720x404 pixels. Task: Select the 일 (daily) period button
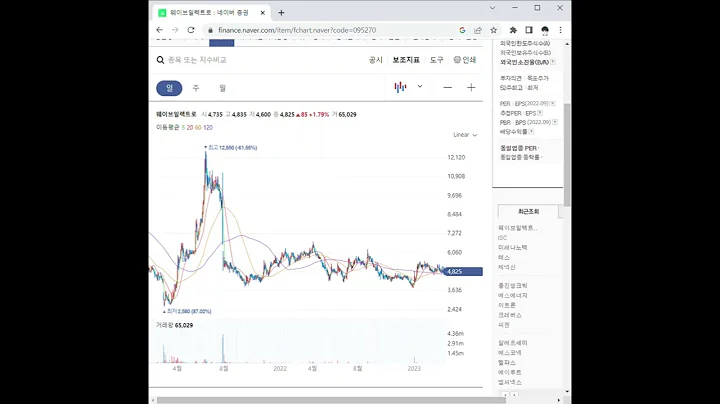tap(169, 88)
